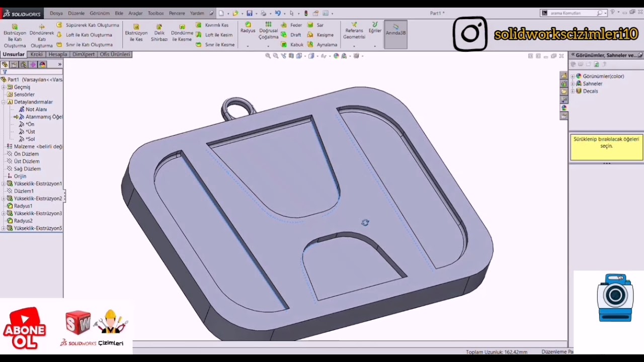Open the Ekle menu

pos(119,13)
